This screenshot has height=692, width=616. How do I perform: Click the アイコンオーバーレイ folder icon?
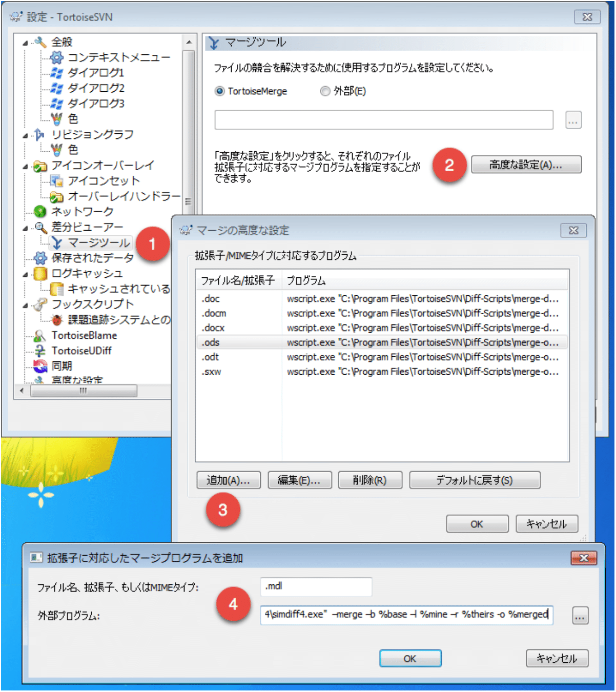click(40, 166)
